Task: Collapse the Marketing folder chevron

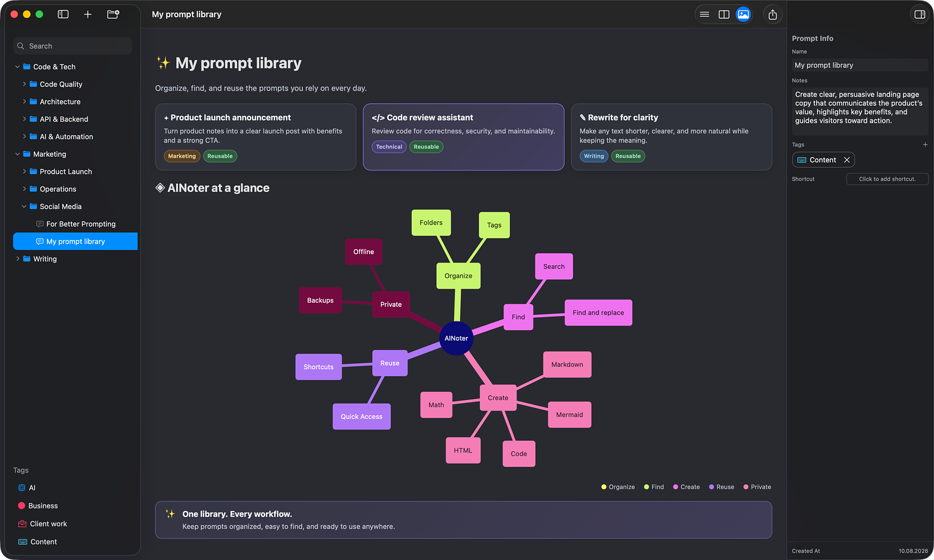Action: pos(17,154)
